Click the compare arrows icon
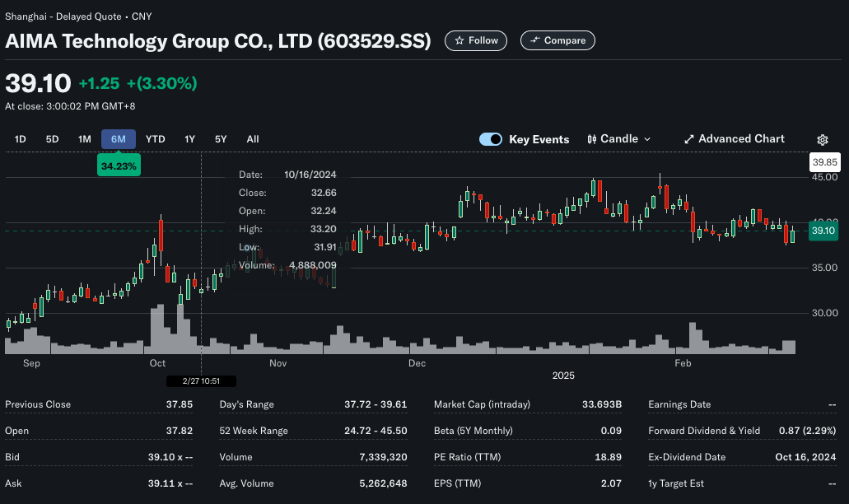Viewport: 849px width, 504px height. point(535,40)
